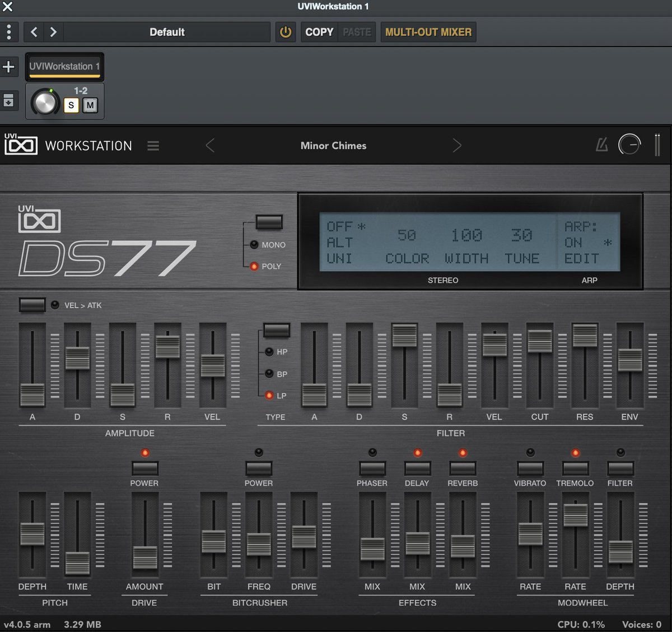Toggle modwheel FILTER button
This screenshot has height=632, width=672.
(620, 468)
